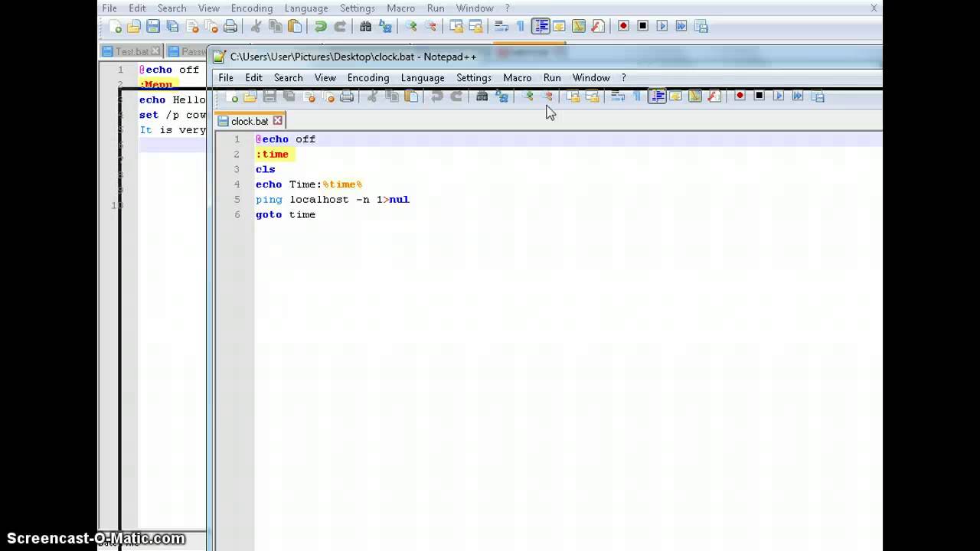Click Print icon in background Notepad++ window
Viewport: 980px width, 551px height.
(x=230, y=27)
